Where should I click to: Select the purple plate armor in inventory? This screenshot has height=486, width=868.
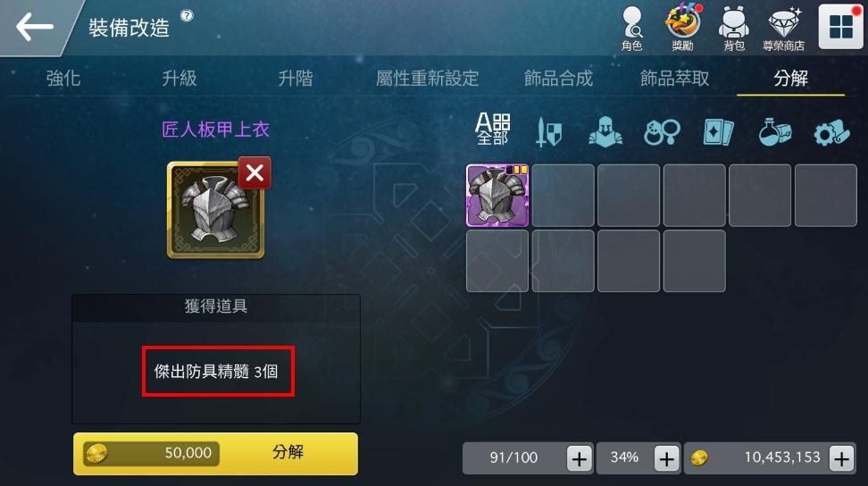click(497, 196)
